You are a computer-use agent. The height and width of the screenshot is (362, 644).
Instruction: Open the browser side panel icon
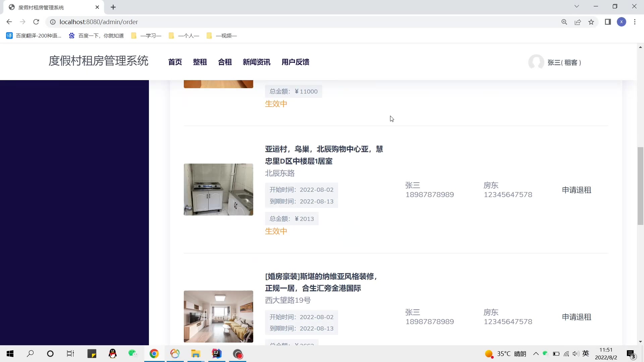pyautogui.click(x=607, y=22)
